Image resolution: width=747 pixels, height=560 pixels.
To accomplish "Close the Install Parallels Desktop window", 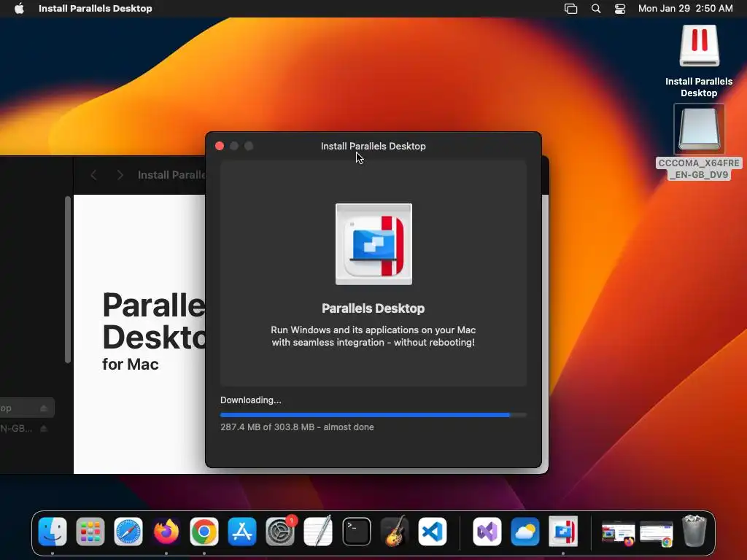I will (x=220, y=146).
